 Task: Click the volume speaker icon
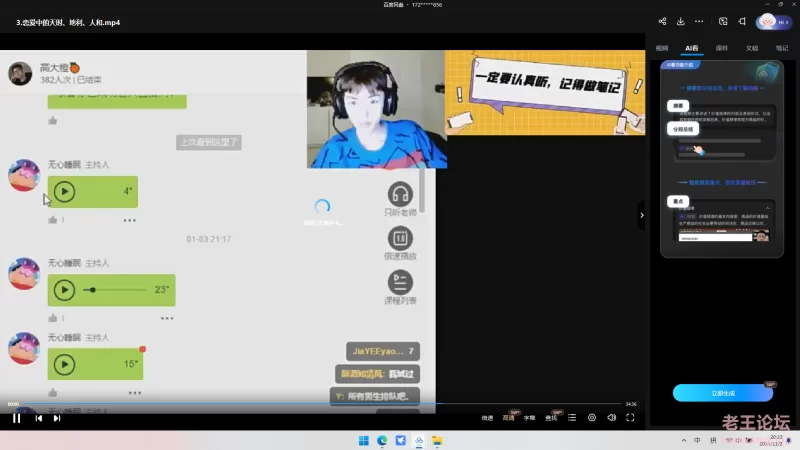click(611, 418)
